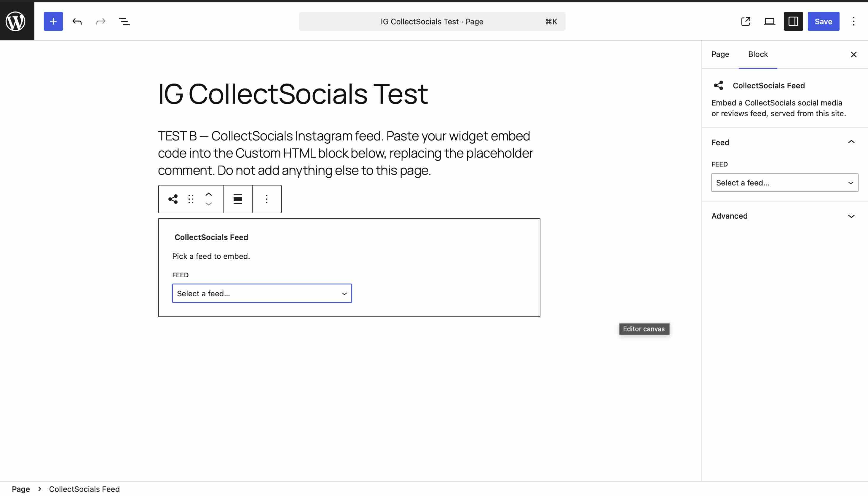Undo the last change
This screenshot has height=496, width=868.
[x=77, y=21]
